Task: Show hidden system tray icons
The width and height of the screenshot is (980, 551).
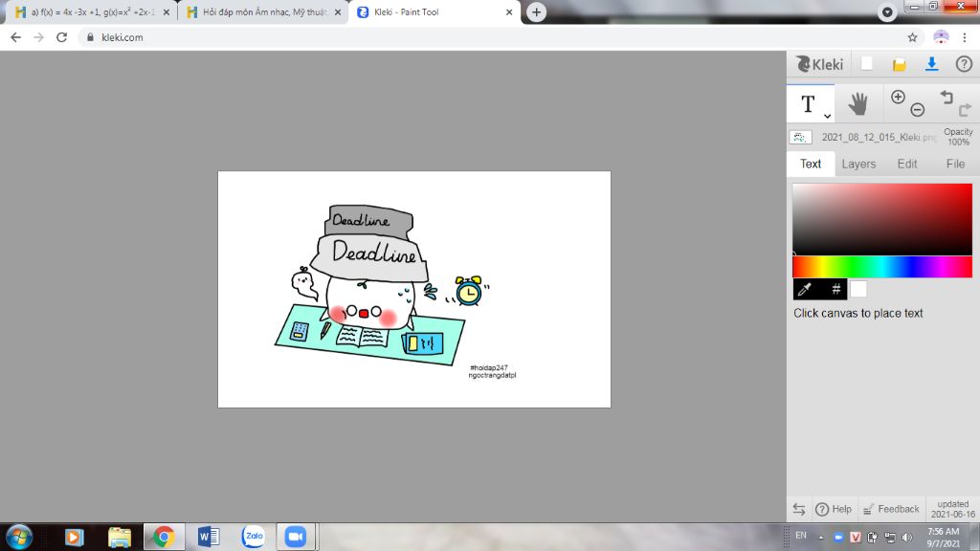Action: (820, 538)
